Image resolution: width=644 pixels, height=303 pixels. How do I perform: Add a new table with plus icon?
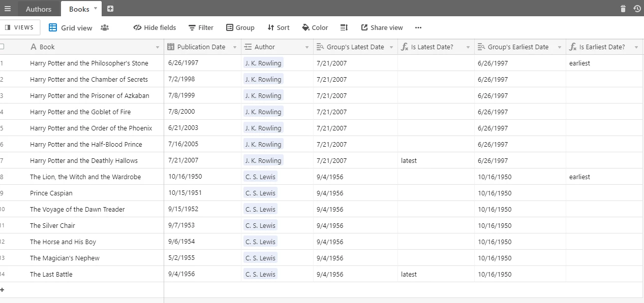pos(110,9)
